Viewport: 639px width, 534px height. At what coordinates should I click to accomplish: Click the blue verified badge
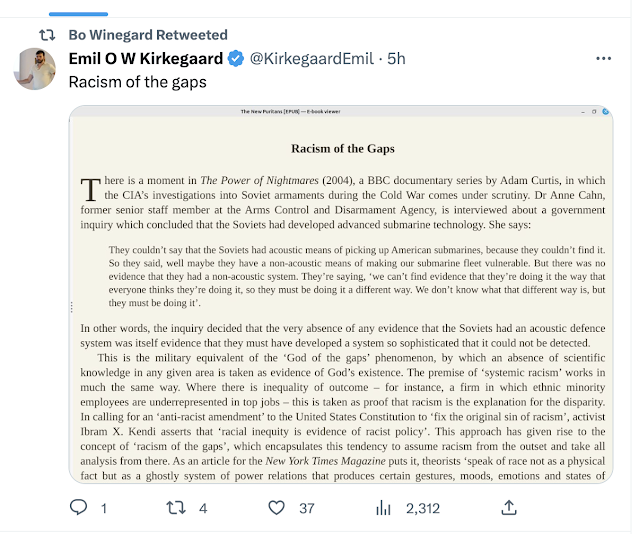point(236,59)
